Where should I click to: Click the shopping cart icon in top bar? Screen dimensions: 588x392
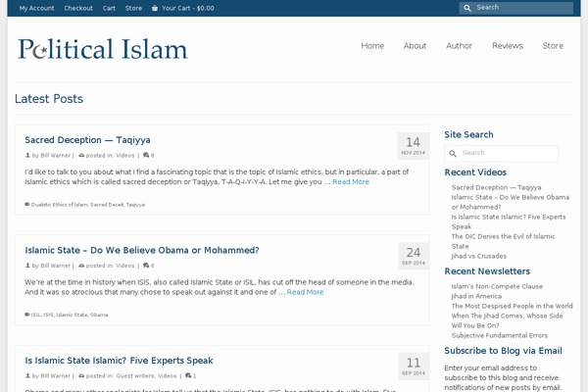tap(154, 8)
